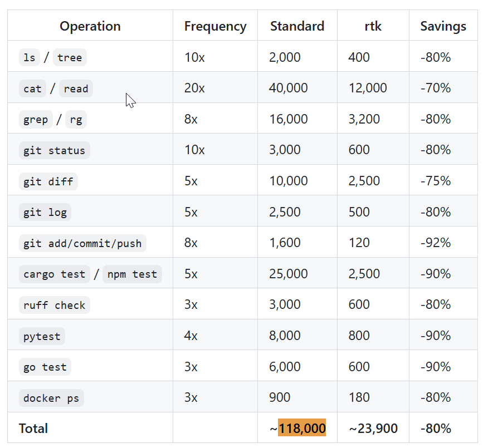488x448 pixels.
Task: Click the 'docker ps' code label
Action: click(x=51, y=398)
